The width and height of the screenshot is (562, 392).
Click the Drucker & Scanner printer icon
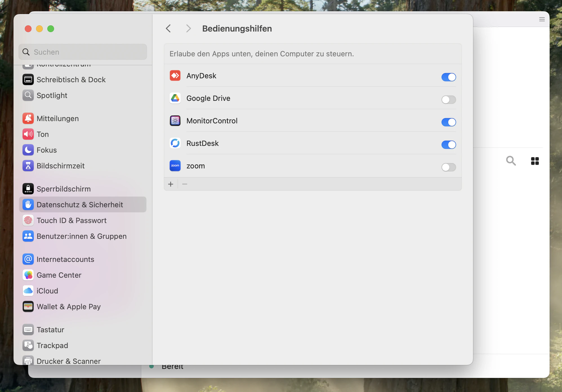[28, 361]
